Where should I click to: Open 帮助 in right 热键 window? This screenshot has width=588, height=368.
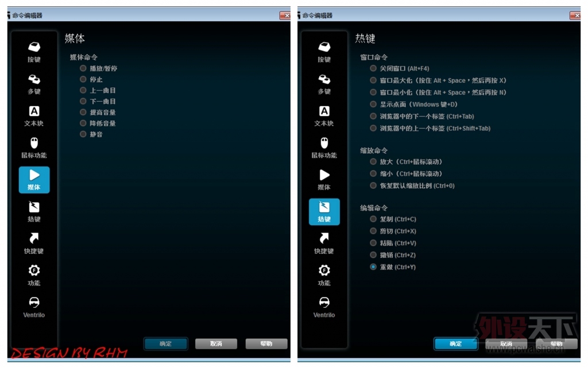point(556,344)
